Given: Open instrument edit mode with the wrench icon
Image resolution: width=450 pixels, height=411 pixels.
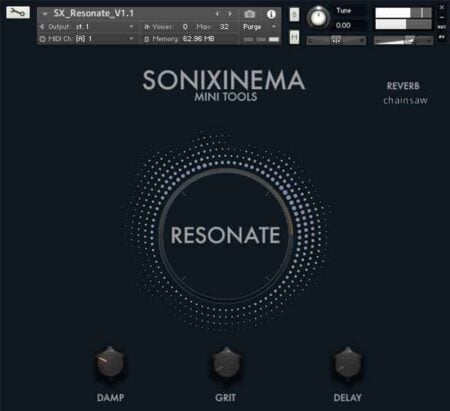Looking at the screenshot, I should click(18, 13).
